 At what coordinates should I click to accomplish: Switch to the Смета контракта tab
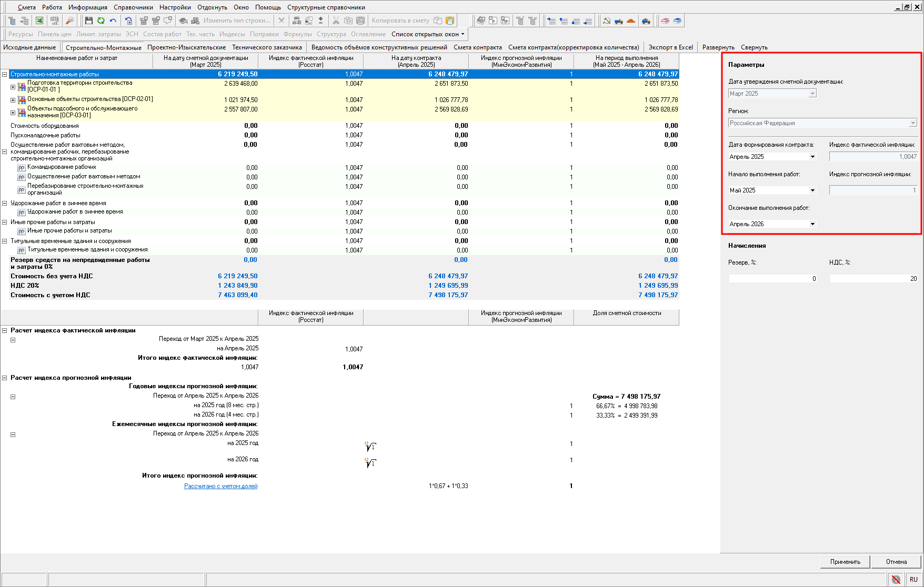click(477, 47)
